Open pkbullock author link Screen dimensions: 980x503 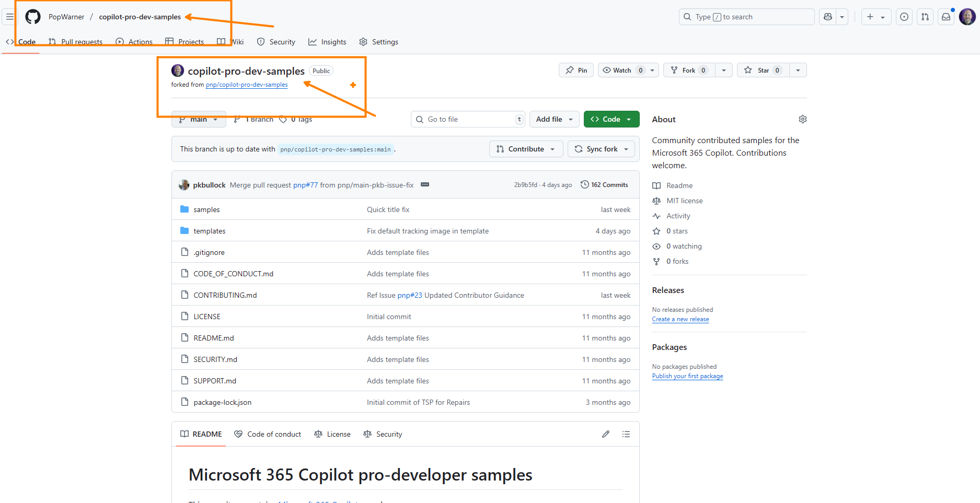[209, 185]
